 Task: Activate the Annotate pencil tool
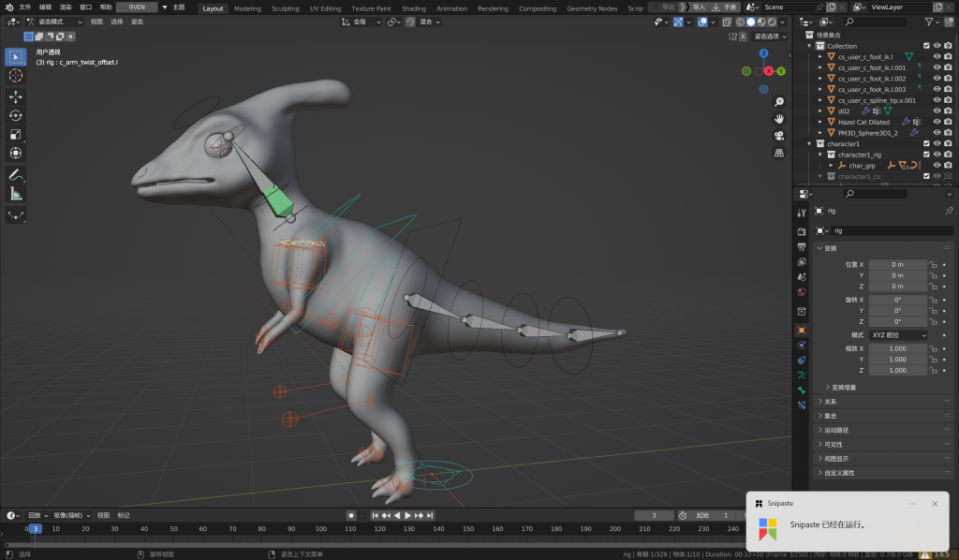(x=16, y=174)
